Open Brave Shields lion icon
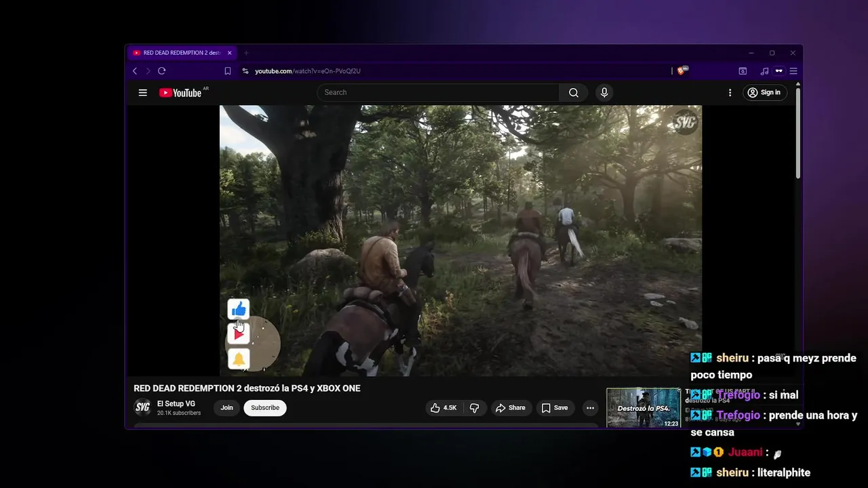This screenshot has height=488, width=868. click(682, 71)
